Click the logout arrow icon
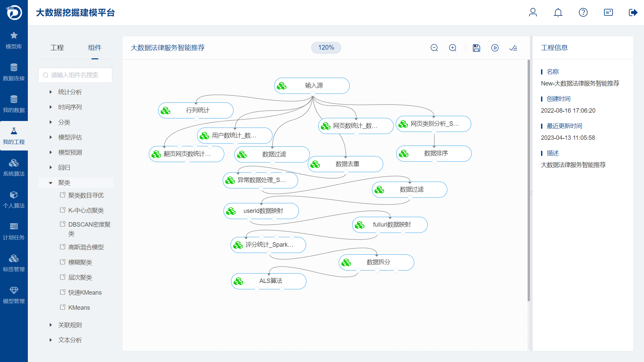The width and height of the screenshot is (644, 362). [x=633, y=13]
